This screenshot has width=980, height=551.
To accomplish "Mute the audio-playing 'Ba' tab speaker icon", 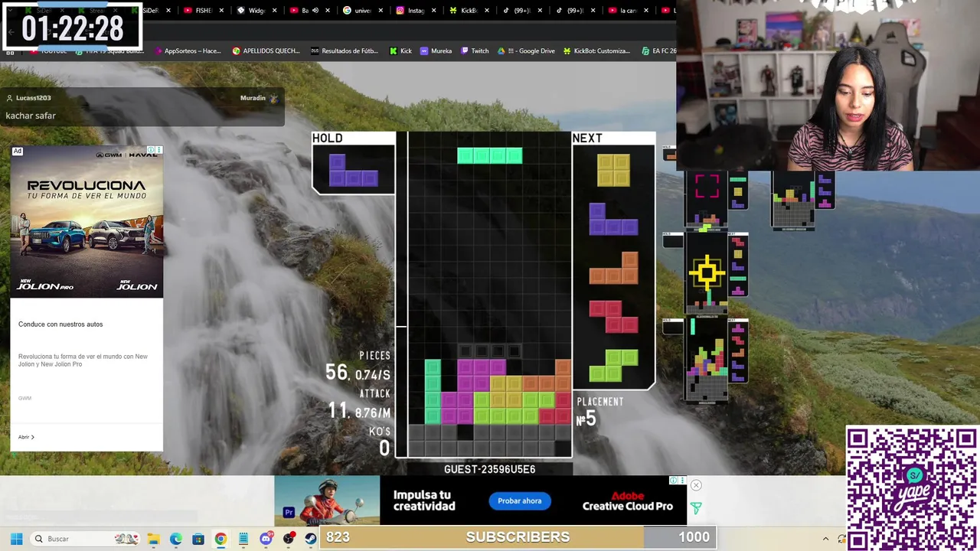I will click(x=315, y=11).
